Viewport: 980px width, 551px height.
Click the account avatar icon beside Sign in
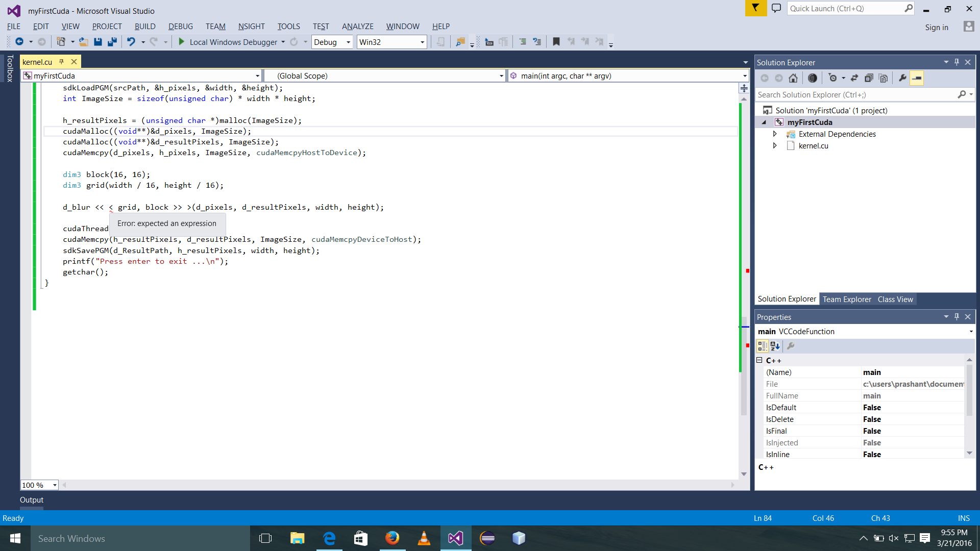click(x=968, y=27)
